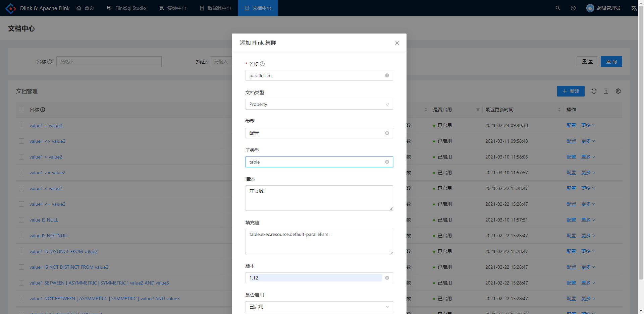644x314 pixels.
Task: Toggle select-all checkbox in table header
Action: point(21,110)
